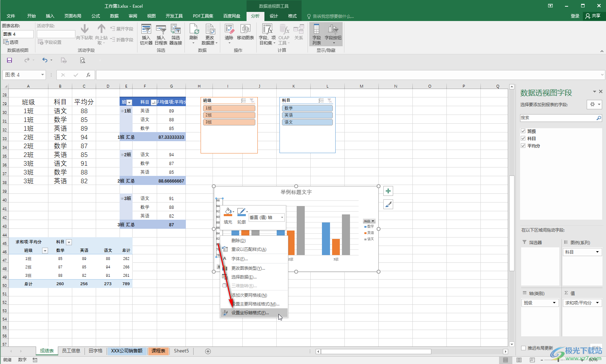Uncheck the 科目 field checkbox

pyautogui.click(x=523, y=138)
